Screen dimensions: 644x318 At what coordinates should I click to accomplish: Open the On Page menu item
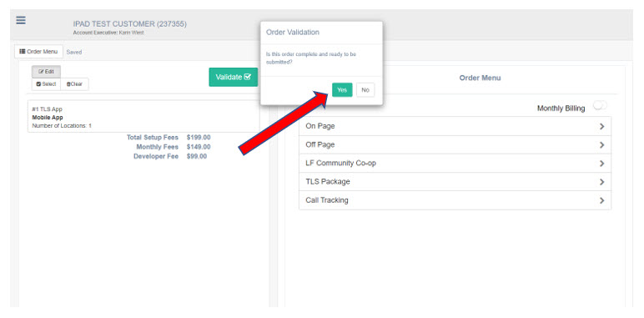tap(455, 126)
